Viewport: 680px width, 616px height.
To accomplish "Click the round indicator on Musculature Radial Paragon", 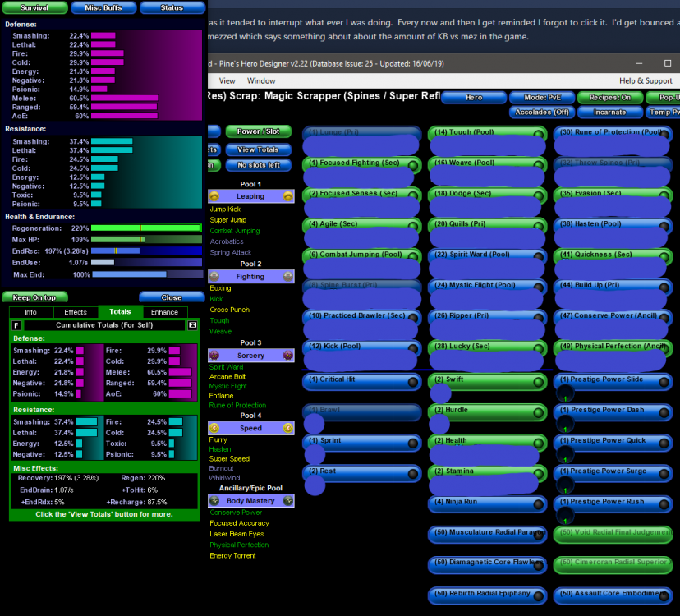I will click(x=538, y=535).
